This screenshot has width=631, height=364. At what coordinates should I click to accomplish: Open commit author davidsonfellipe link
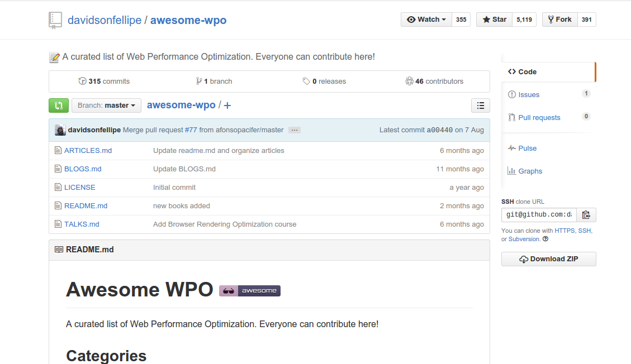click(94, 130)
